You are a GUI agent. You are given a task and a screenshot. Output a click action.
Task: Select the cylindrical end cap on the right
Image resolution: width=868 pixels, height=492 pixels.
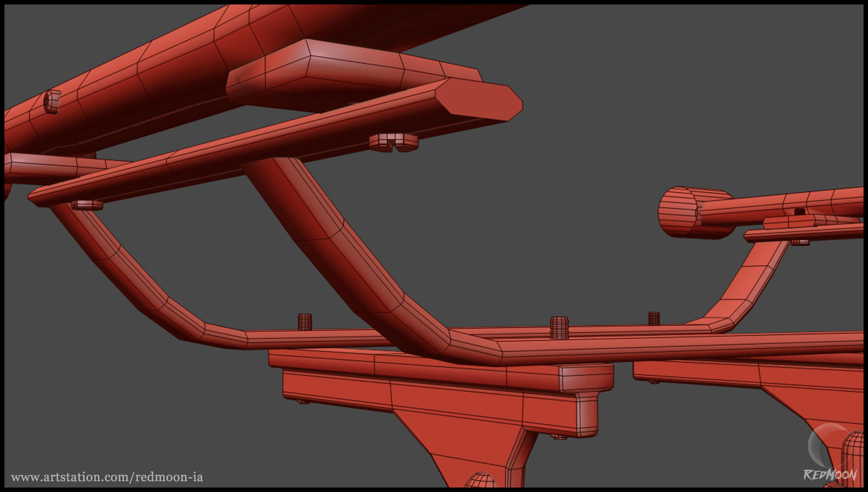(678, 212)
